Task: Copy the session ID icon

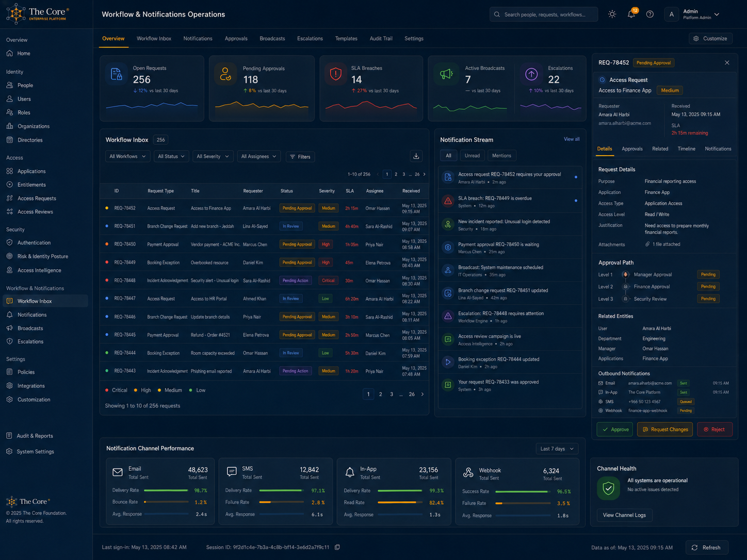Action: [337, 547]
